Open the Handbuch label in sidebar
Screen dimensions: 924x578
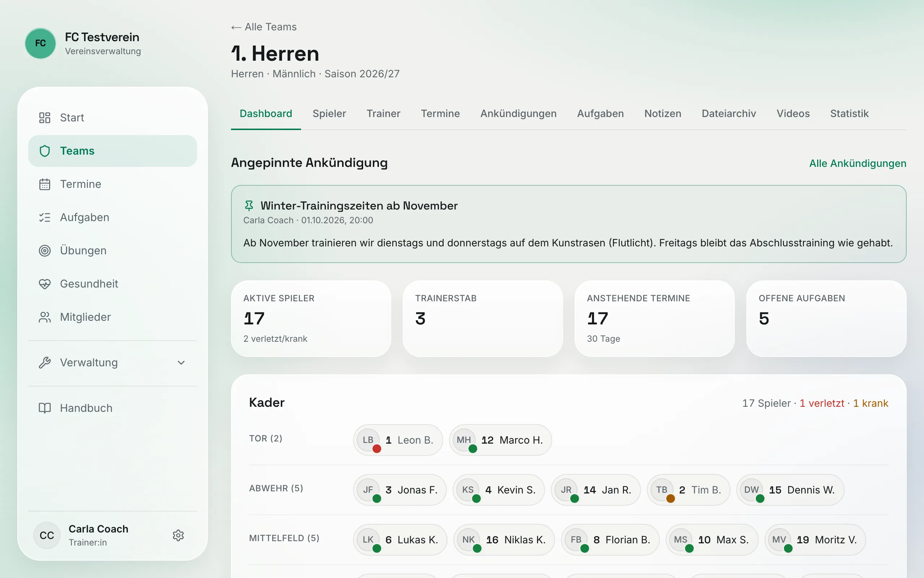(86, 408)
